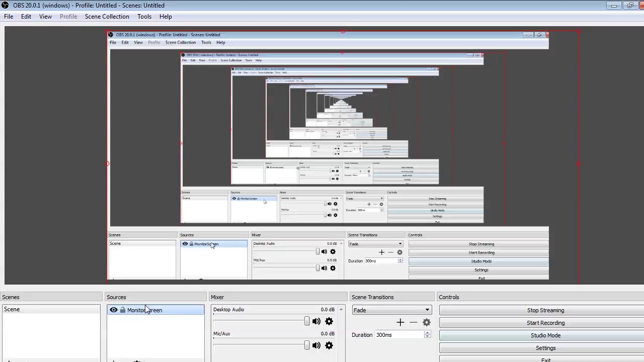Click the top-center red handle of source
This screenshot has height=362, width=644.
343,32
